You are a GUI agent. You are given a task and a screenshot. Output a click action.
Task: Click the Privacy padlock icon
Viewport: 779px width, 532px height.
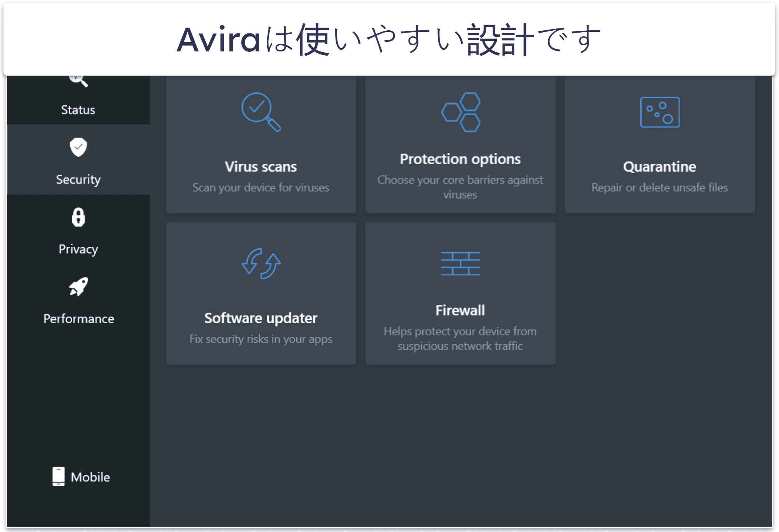[78, 217]
